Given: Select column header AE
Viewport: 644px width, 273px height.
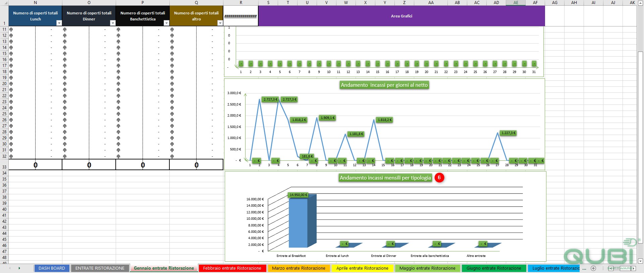Looking at the screenshot, I should click(x=516, y=3).
